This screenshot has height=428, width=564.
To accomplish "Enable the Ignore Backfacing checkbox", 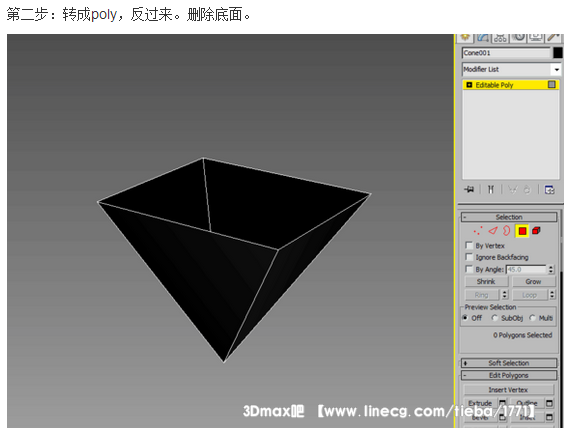I will click(469, 257).
